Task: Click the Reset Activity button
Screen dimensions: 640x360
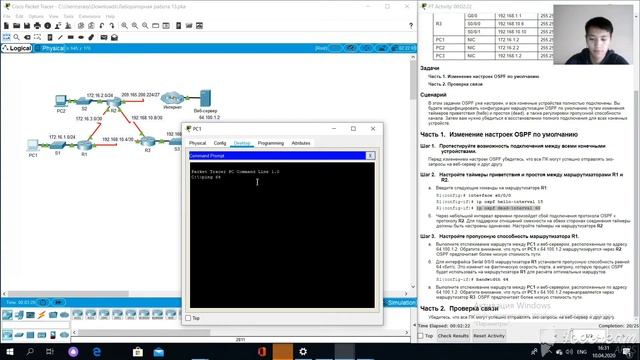Action: click(489, 336)
